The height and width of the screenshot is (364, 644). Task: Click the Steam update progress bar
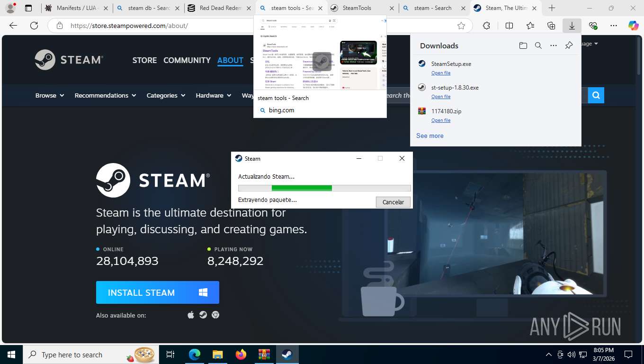pos(324,188)
